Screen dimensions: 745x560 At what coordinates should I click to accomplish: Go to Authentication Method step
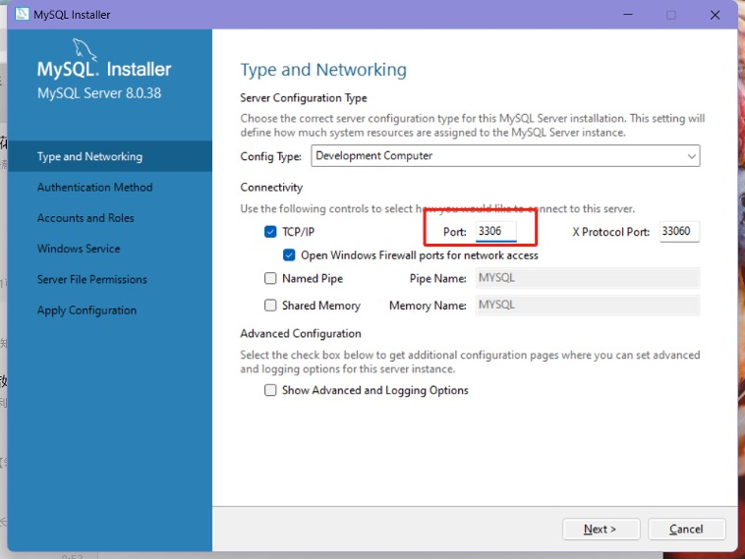[94, 188]
